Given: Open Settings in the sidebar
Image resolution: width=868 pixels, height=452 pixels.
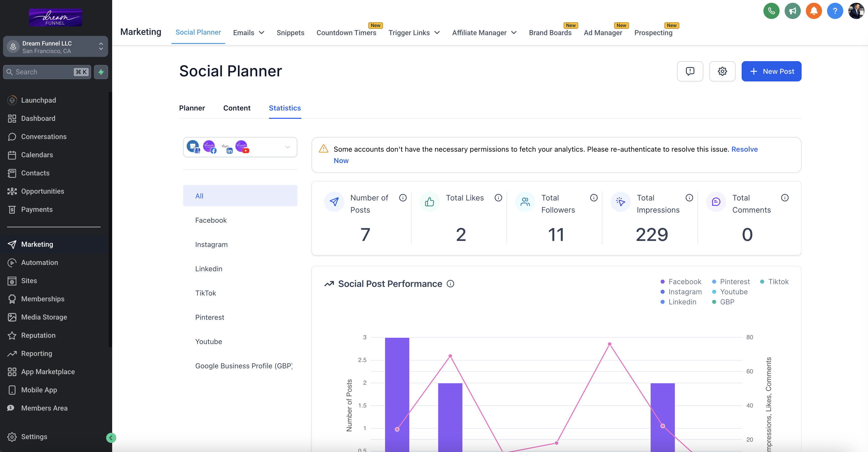Looking at the screenshot, I should 34,437.
